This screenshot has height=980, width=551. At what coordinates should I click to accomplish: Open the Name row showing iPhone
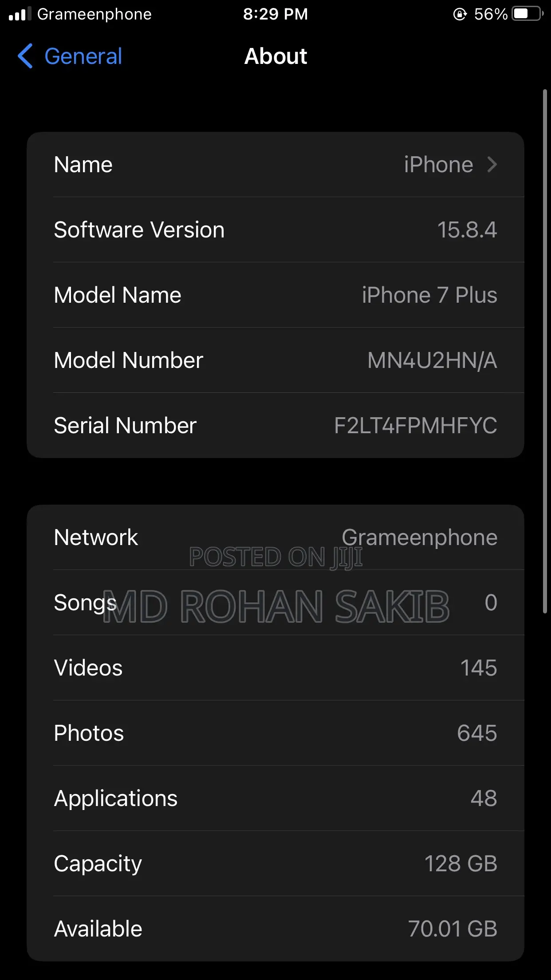click(x=275, y=165)
